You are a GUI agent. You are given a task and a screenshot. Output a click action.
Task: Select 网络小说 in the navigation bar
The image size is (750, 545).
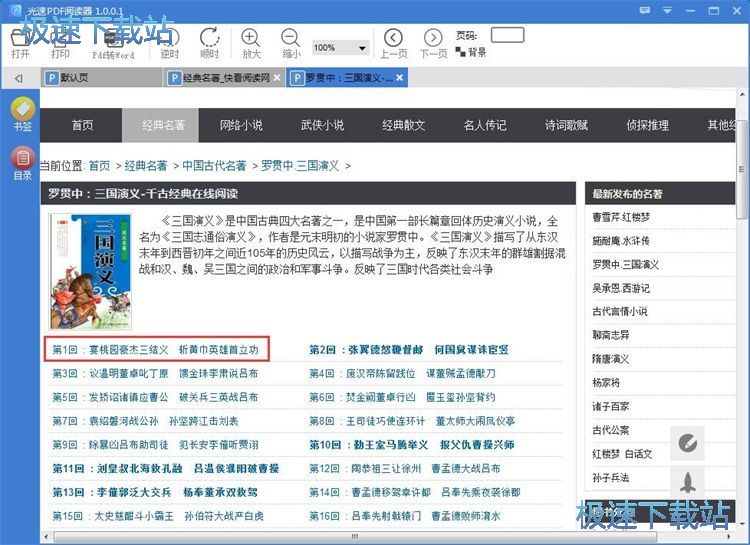point(241,125)
